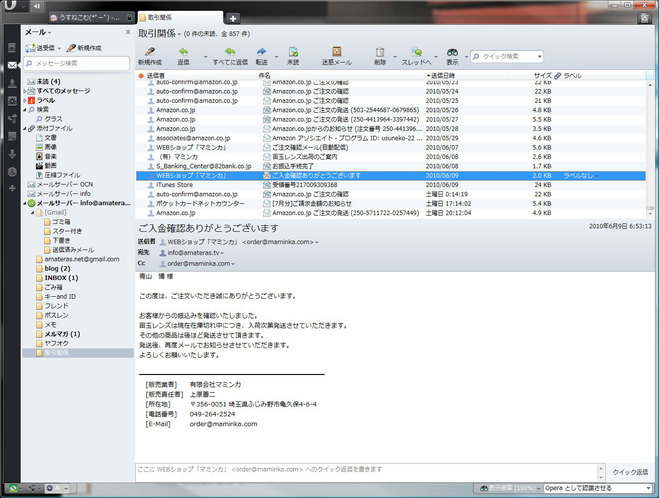The width and height of the screenshot is (659, 498).
Task: Open the History panel clock icon
Action: tap(12, 171)
